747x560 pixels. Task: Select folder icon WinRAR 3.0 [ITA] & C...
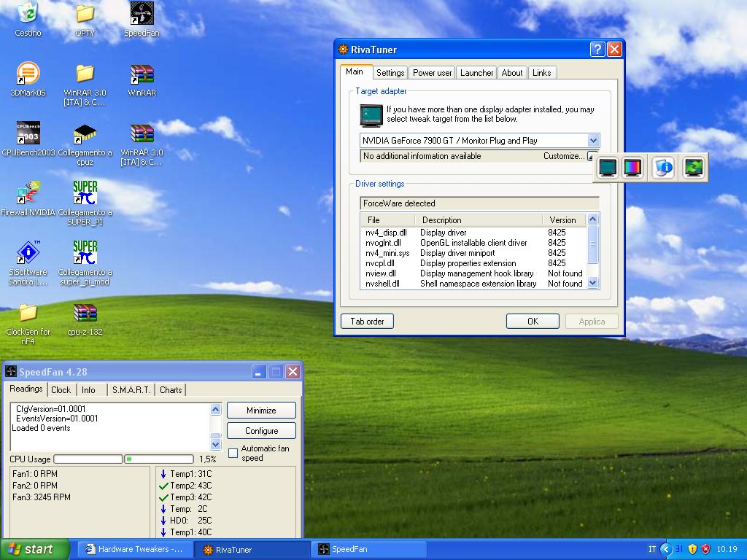click(85, 85)
